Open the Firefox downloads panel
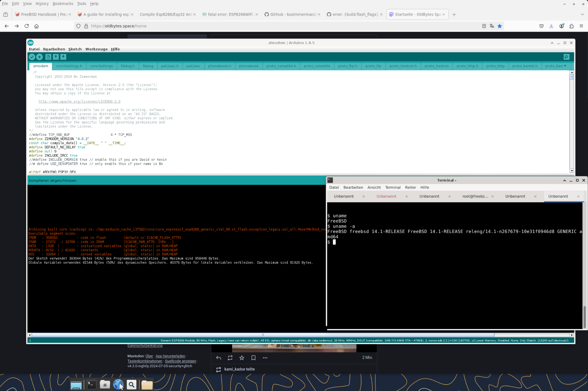 551,26
